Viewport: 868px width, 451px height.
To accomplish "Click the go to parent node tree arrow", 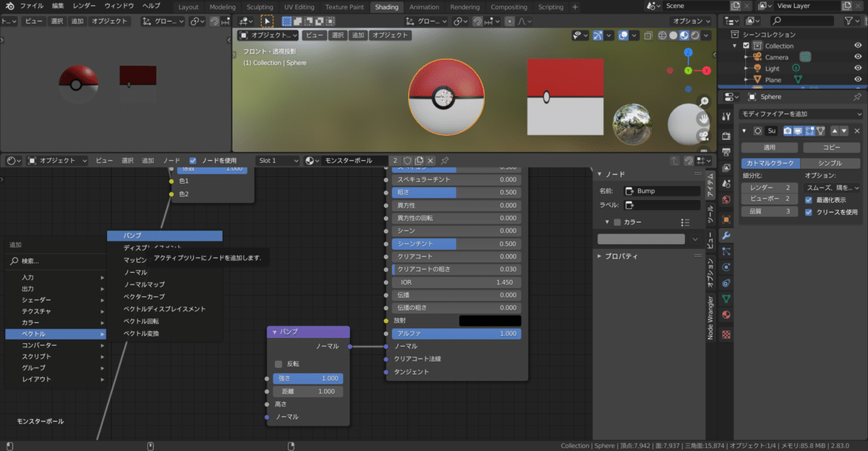I will coord(675,160).
